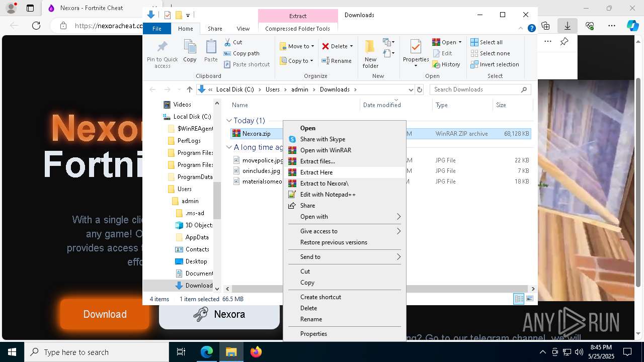Click Invert selection in ribbon

495,64
